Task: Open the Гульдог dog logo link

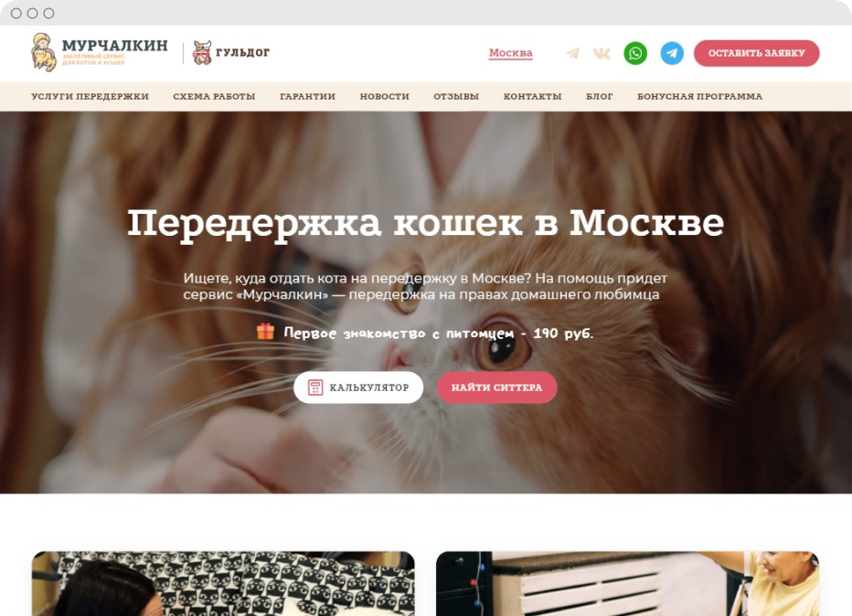Action: [231, 53]
